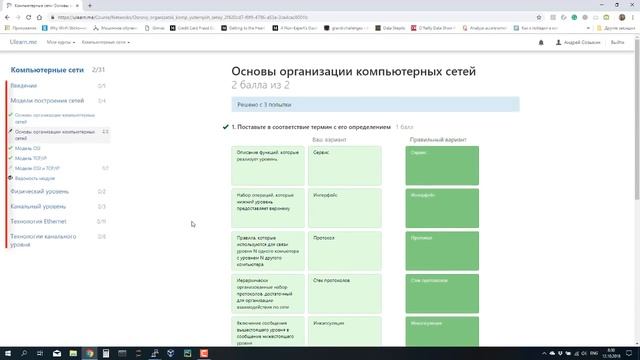Click the address bar URL
Screen dimensions: 640x360
point(182,17)
